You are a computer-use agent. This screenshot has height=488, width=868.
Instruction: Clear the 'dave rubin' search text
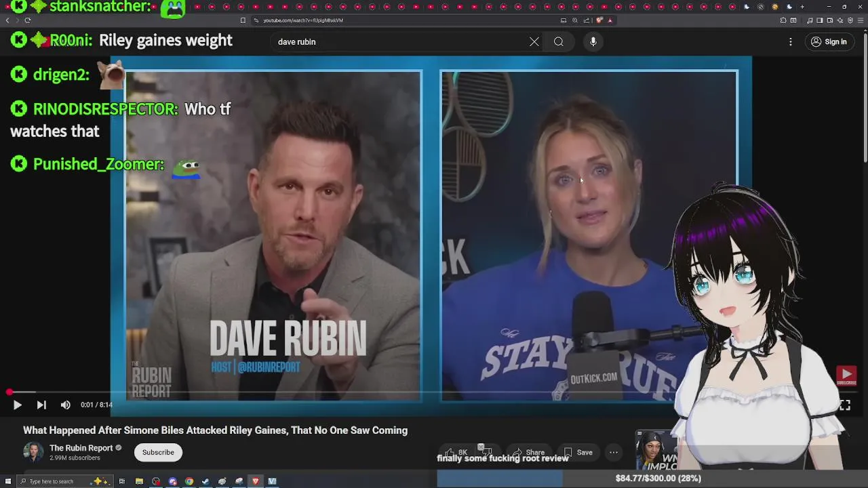(534, 42)
